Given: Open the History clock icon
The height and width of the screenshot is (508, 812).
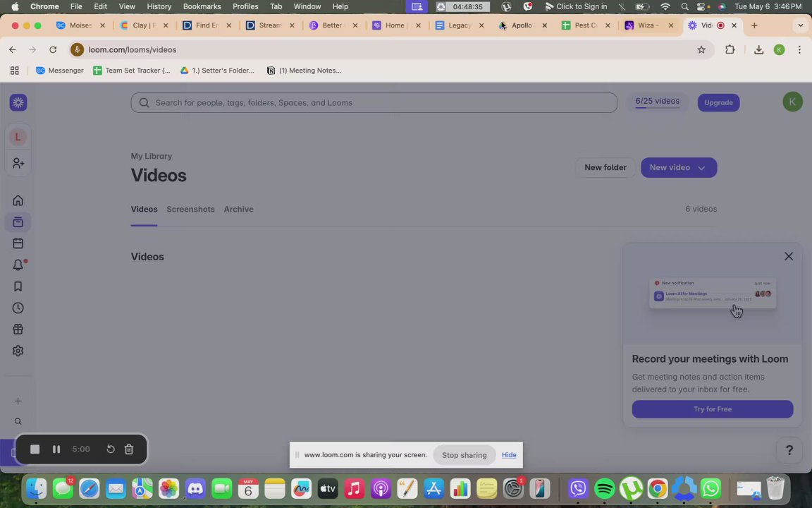Looking at the screenshot, I should 18,308.
